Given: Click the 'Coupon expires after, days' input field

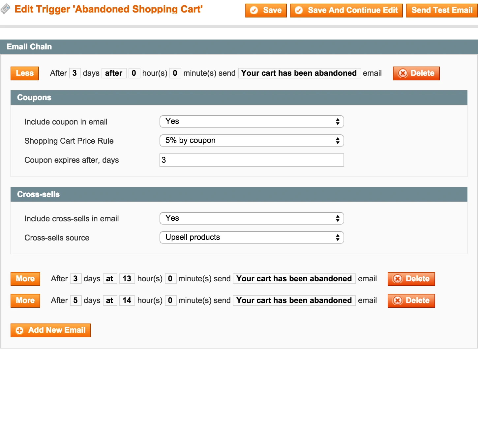Looking at the screenshot, I should tap(252, 160).
